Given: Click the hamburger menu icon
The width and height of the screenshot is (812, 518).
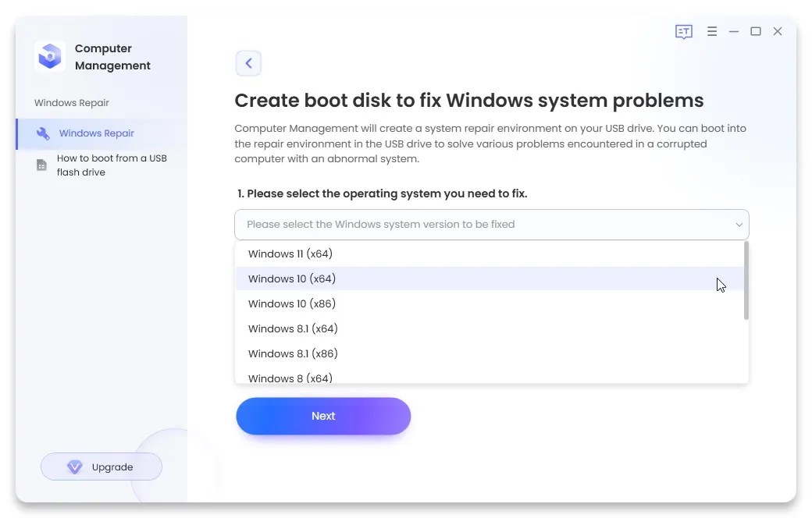Looking at the screenshot, I should point(712,31).
